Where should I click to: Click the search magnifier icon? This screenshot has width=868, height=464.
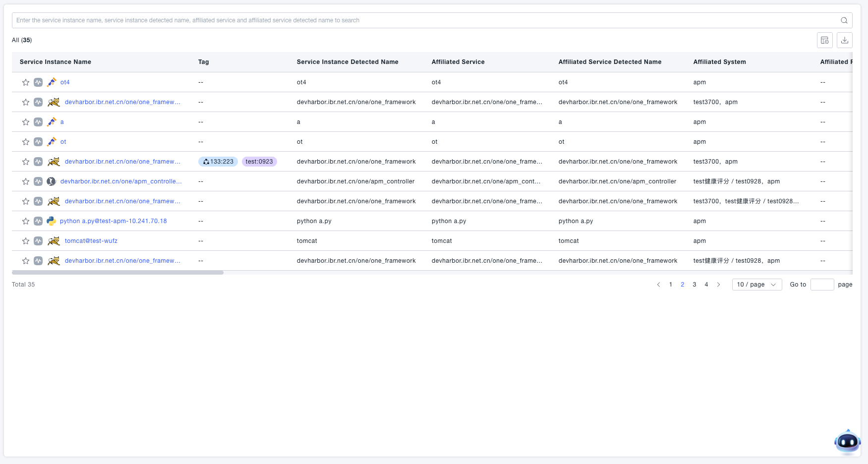(x=844, y=20)
